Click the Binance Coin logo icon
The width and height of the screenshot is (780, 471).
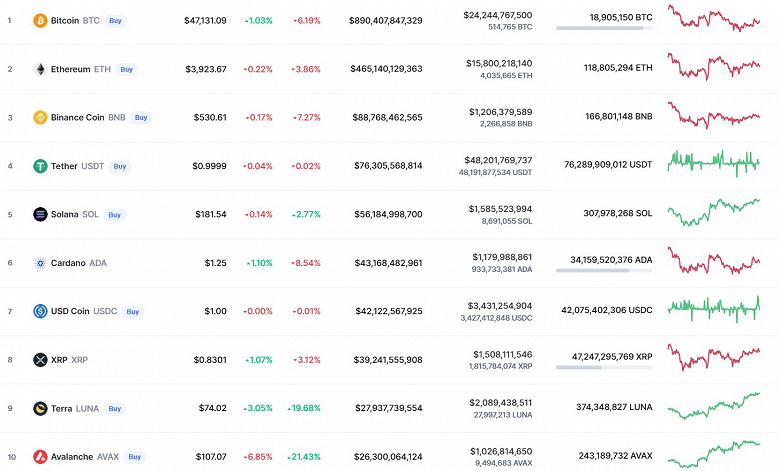[x=40, y=117]
